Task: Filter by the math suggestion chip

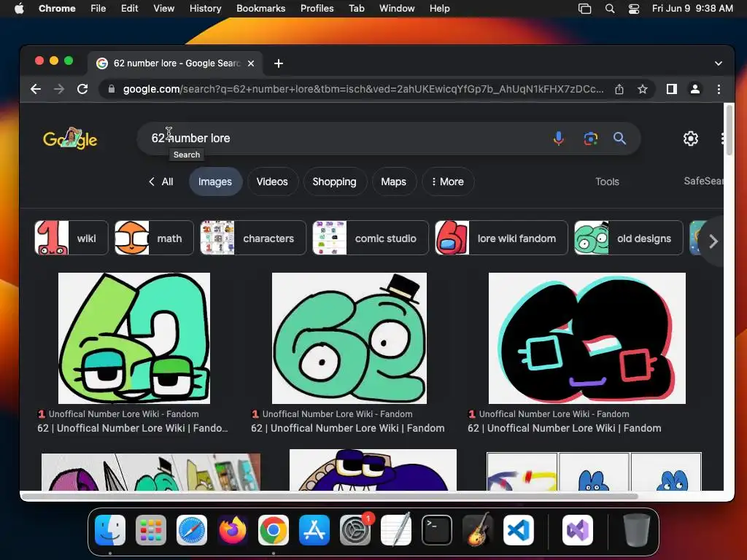Action: coord(154,238)
